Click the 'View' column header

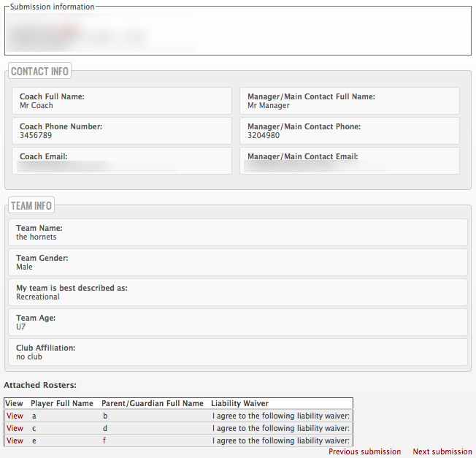pos(15,403)
